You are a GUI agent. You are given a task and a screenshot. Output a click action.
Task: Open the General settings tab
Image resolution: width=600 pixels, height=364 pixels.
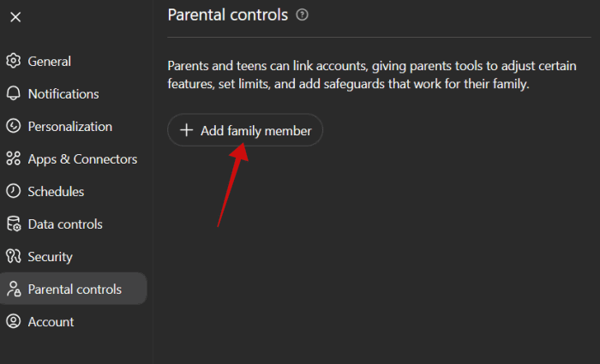point(49,61)
